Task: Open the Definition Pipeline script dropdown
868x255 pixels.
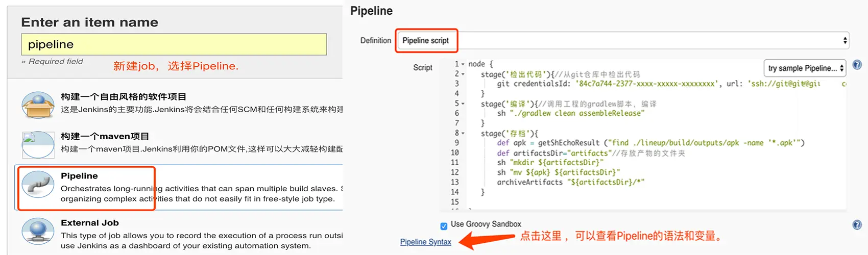Action: coord(623,40)
